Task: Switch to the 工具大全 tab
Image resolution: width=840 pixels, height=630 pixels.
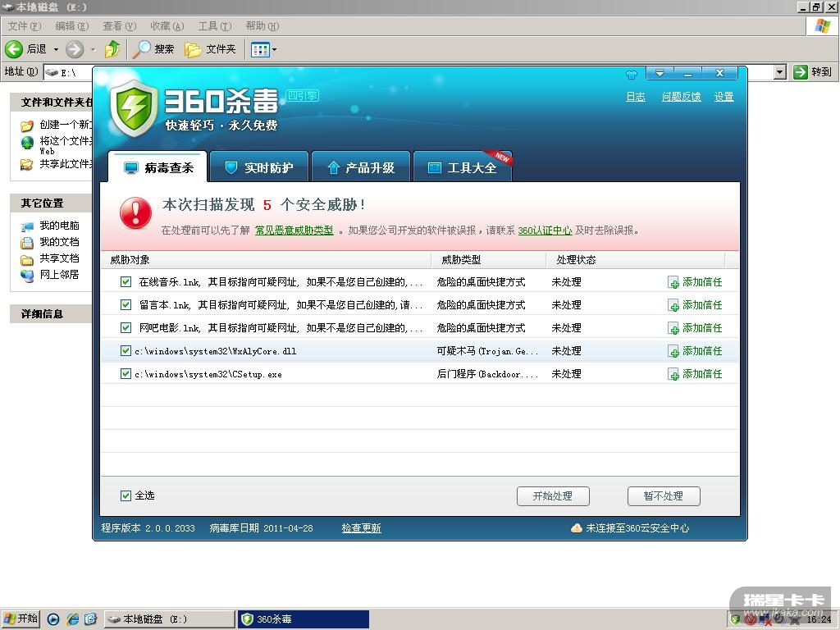Action: coord(463,167)
